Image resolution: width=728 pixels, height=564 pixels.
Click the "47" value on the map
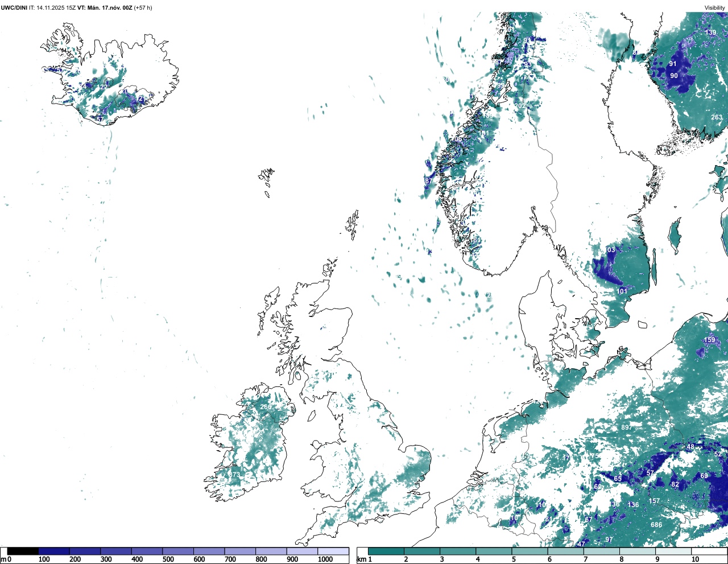(581, 544)
